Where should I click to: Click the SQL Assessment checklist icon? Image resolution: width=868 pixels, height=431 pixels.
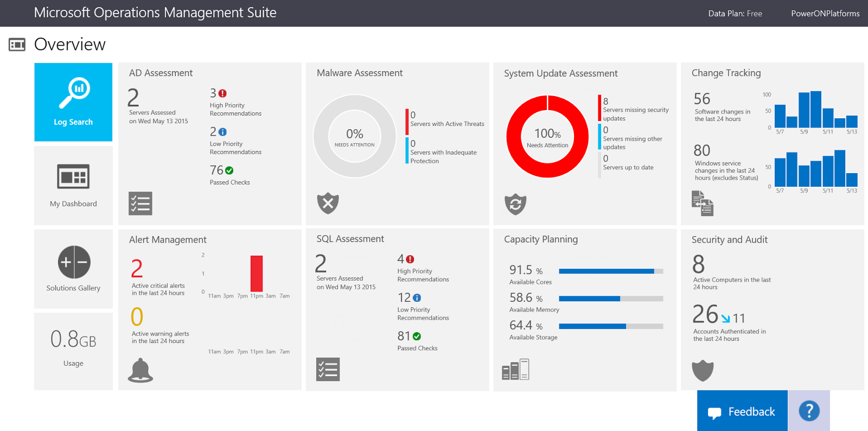(328, 370)
